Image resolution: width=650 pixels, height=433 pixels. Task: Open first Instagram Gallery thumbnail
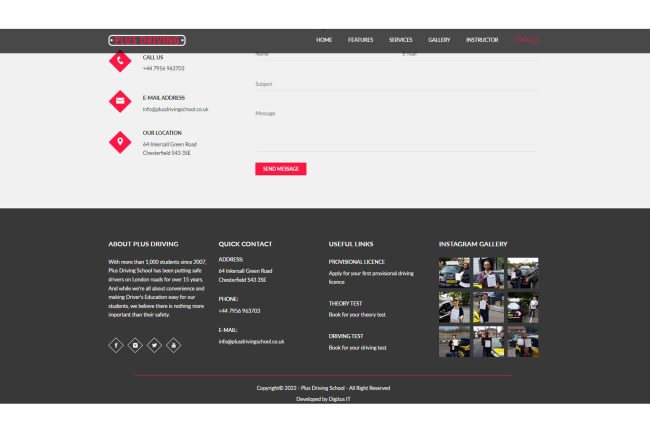pyautogui.click(x=454, y=272)
